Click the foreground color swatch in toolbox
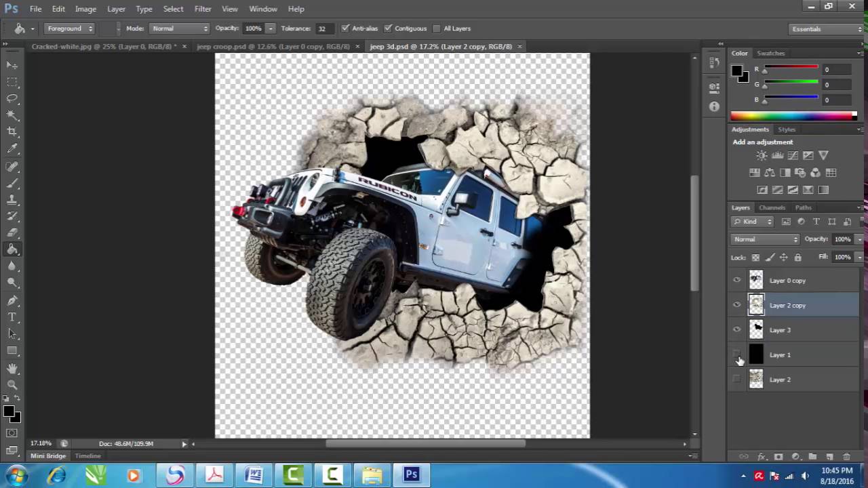The height and width of the screenshot is (488, 868). coord(9,411)
